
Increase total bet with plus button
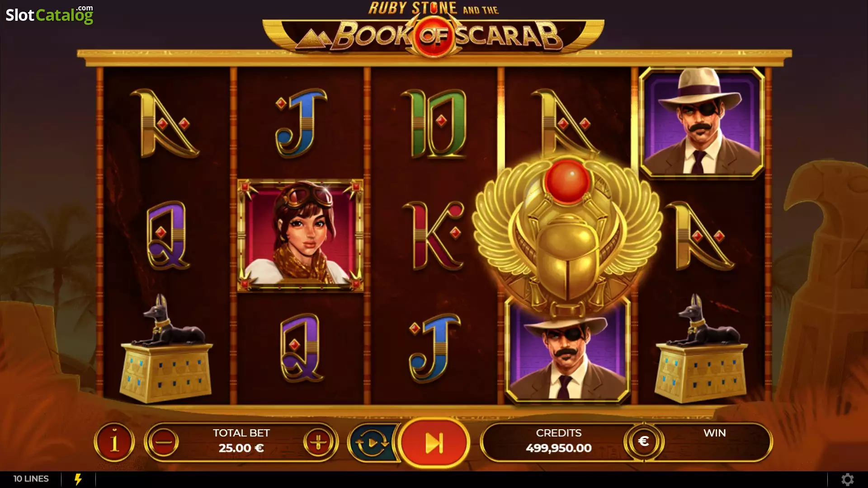click(x=318, y=442)
